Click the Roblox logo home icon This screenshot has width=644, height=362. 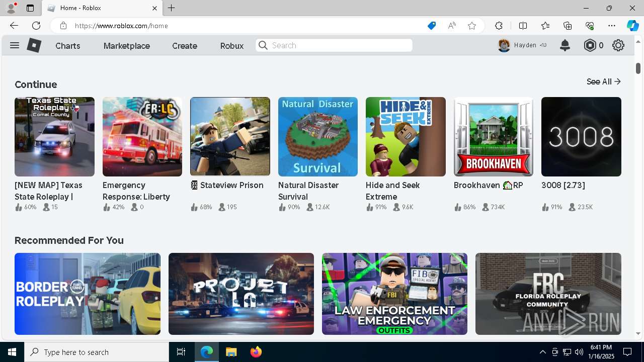point(34,45)
